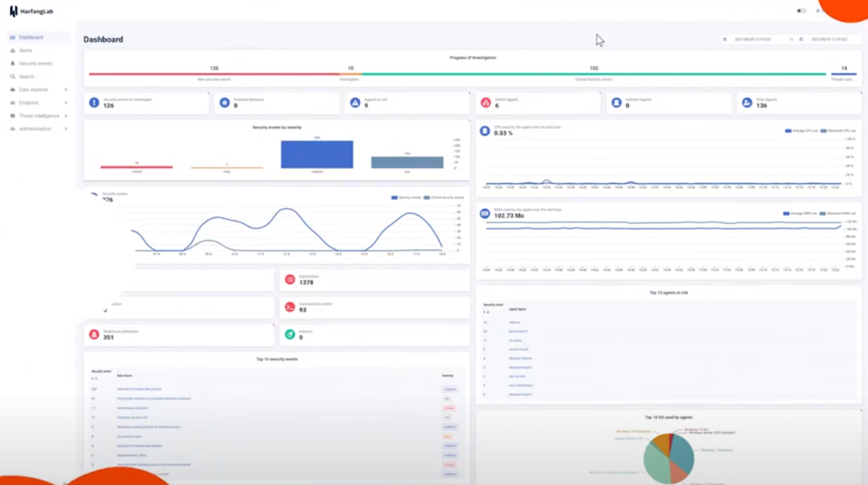Click the Command & control terminal icon

coord(289,307)
